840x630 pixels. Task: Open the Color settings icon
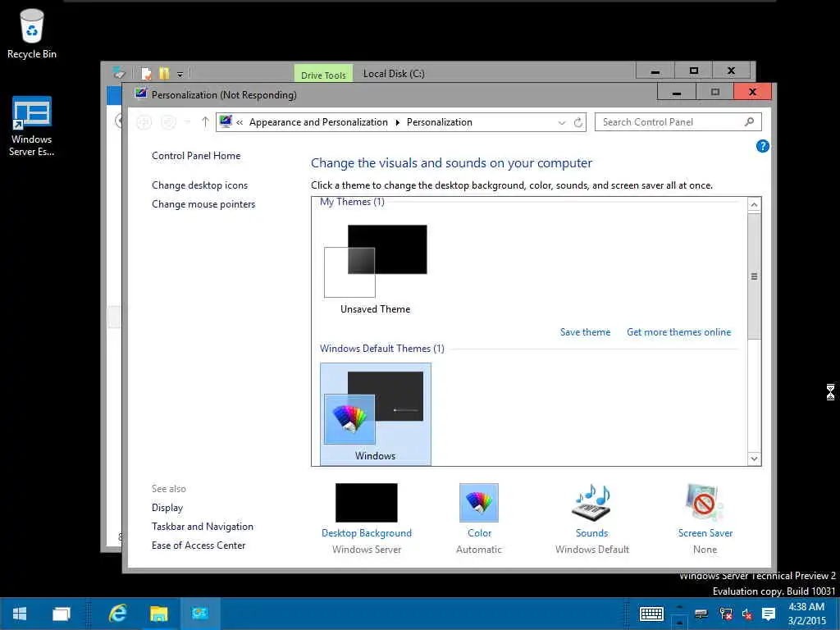(x=479, y=503)
